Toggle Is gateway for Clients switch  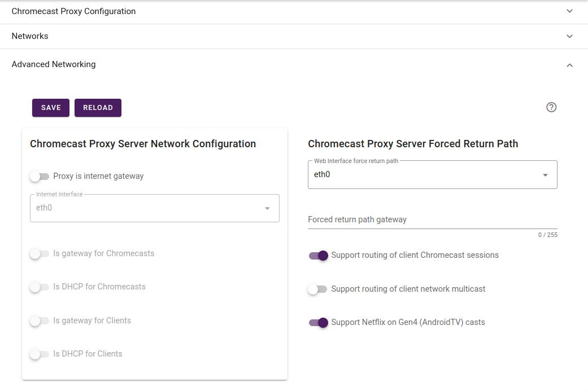pos(40,321)
